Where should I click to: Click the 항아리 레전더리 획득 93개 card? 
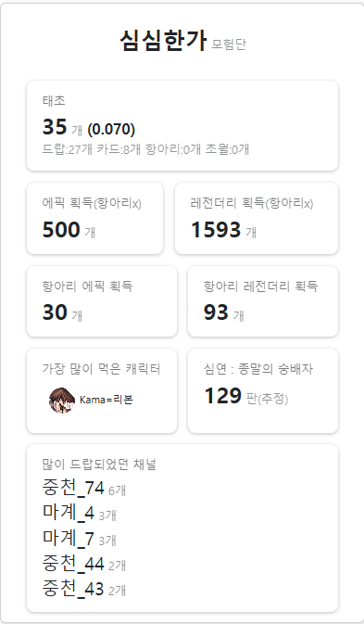click(x=263, y=301)
